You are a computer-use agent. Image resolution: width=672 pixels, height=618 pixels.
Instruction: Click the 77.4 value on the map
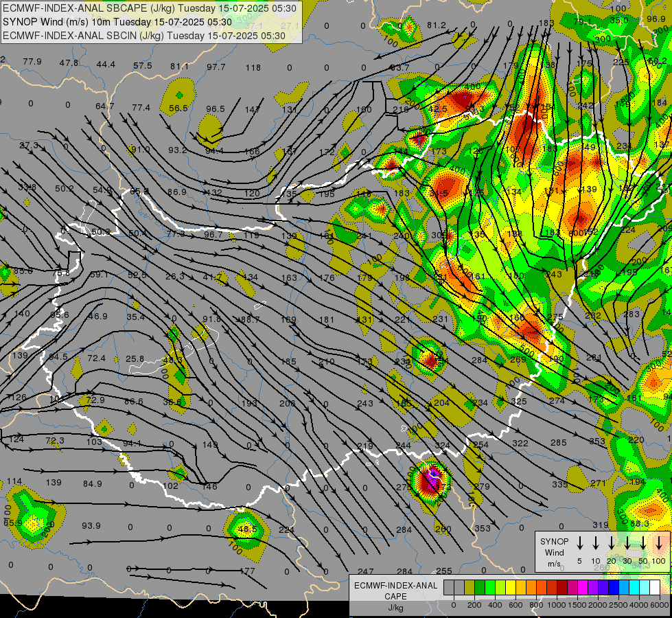coord(141,107)
